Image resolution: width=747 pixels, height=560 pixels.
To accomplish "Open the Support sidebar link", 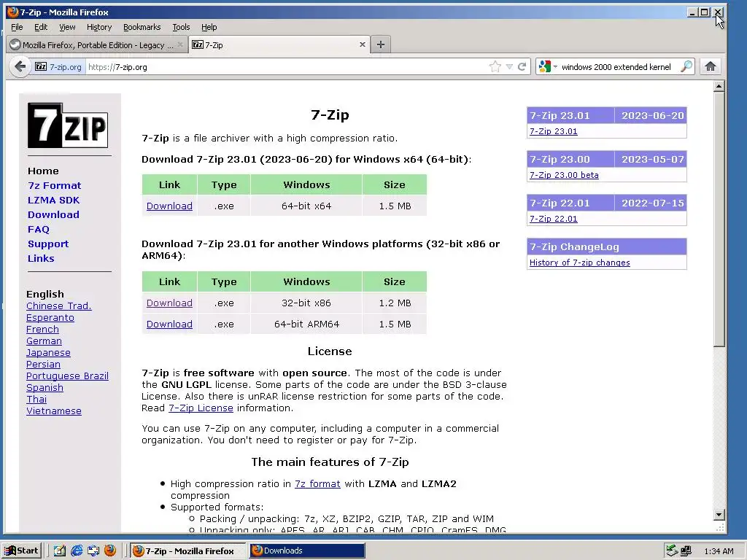I will pos(48,244).
